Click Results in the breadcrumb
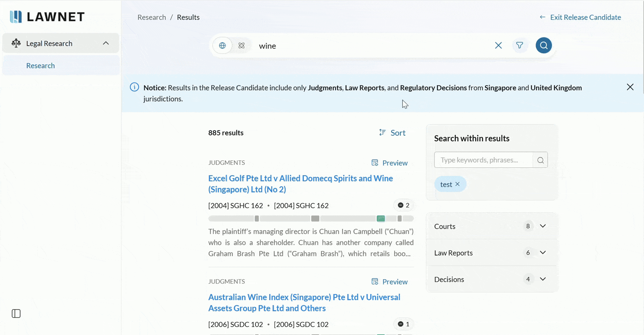Screen dimensions: 644x335 tap(188, 17)
